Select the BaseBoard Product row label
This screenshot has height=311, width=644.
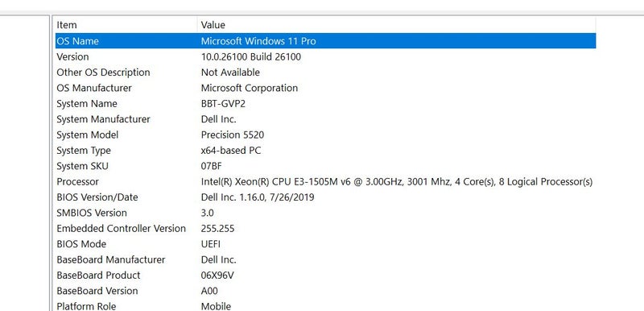pos(98,276)
